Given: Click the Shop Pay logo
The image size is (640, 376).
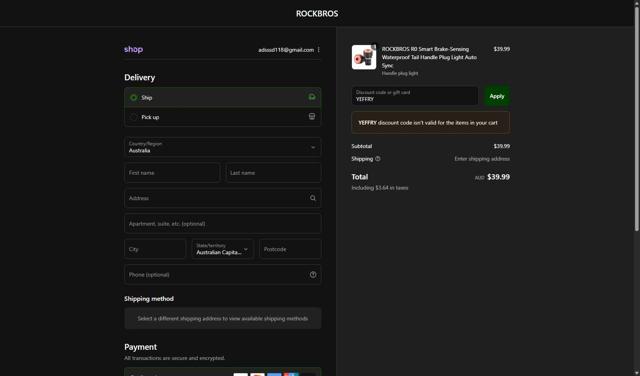Looking at the screenshot, I should pos(133,49).
